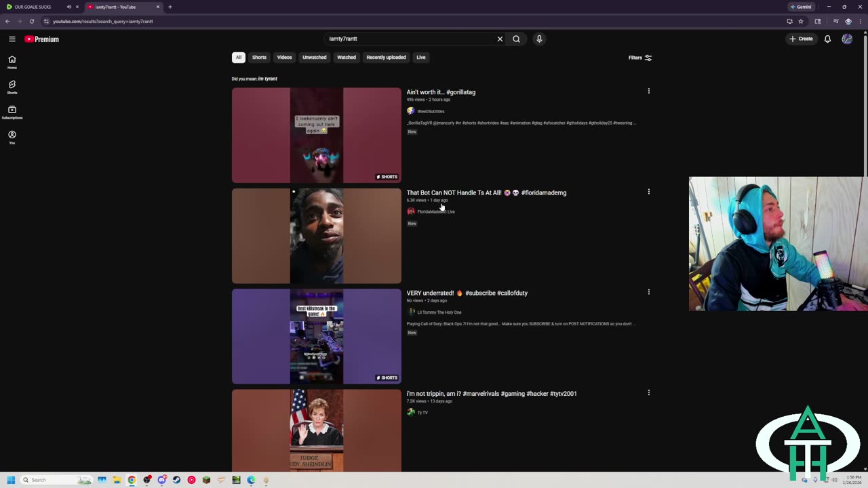This screenshot has width=868, height=488.
Task: Go back in the browser
Action: point(7,21)
